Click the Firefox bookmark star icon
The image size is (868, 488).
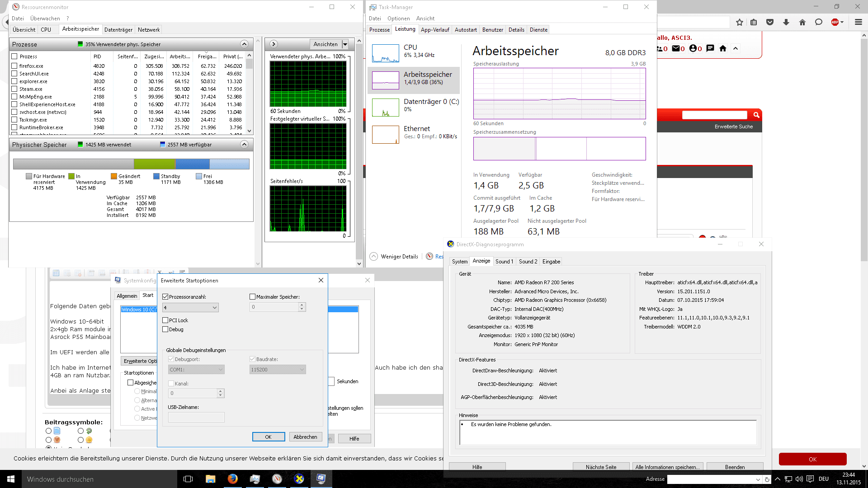pyautogui.click(x=740, y=22)
